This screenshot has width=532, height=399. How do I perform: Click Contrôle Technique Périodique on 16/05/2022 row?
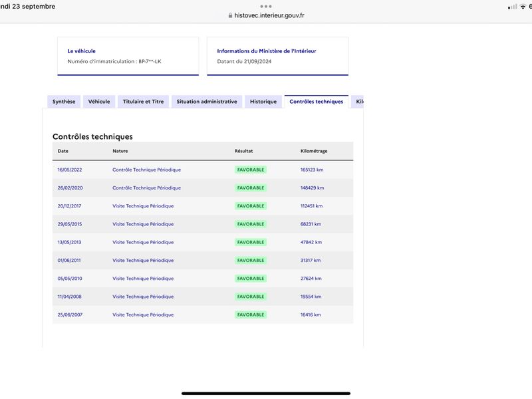(x=146, y=170)
